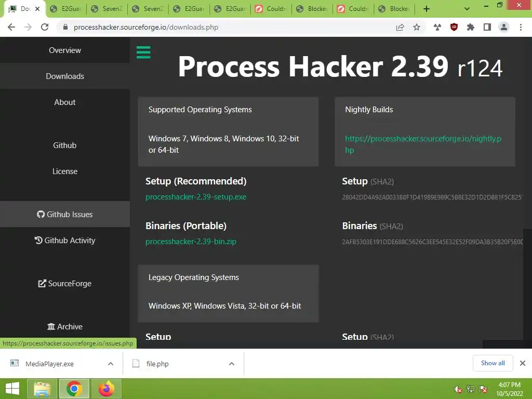This screenshot has width=532, height=399.
Task: Click the radiation-symbol extension icon
Action: click(437, 27)
